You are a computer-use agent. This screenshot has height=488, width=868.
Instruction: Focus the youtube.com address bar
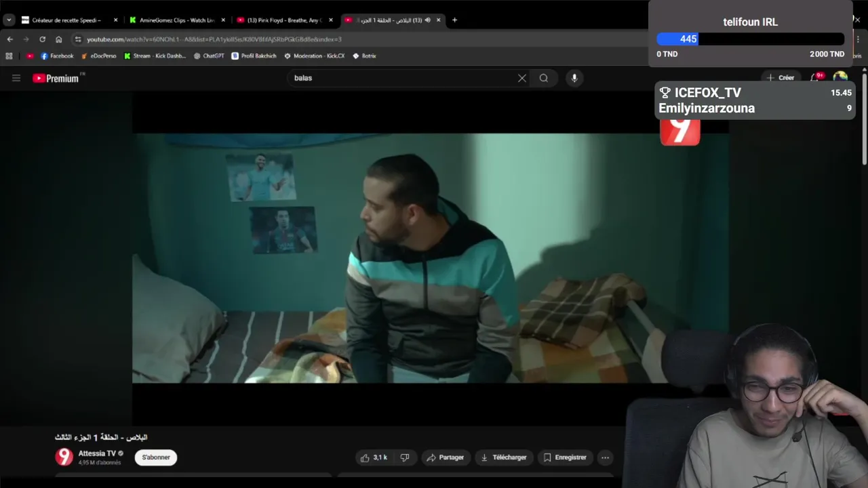pos(359,39)
